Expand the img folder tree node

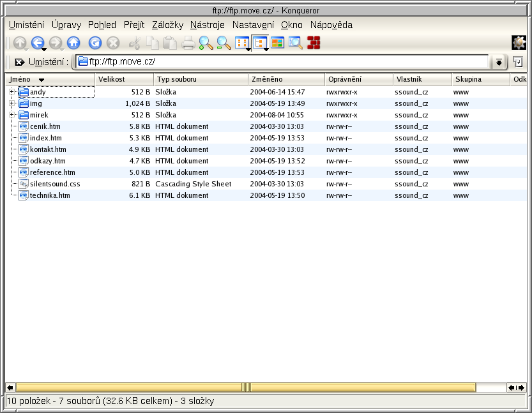coord(12,103)
